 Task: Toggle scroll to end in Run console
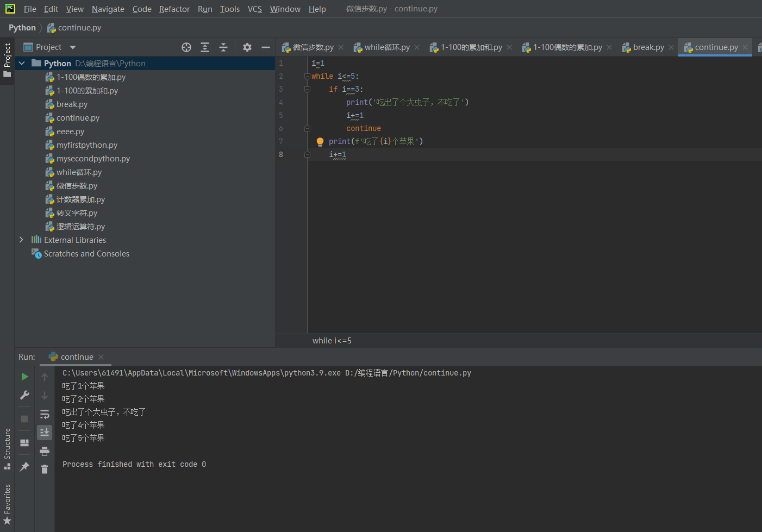[45, 432]
